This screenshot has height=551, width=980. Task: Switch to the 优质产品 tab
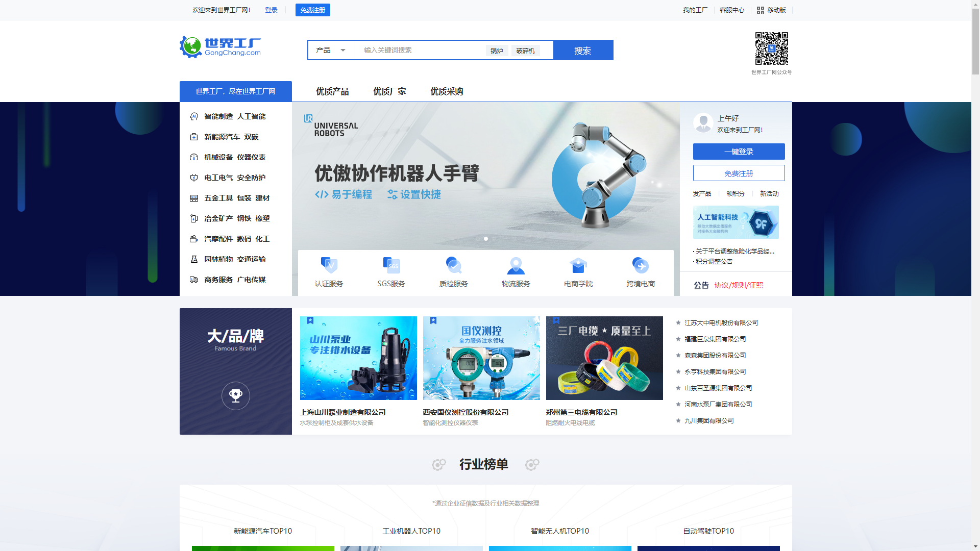332,91
